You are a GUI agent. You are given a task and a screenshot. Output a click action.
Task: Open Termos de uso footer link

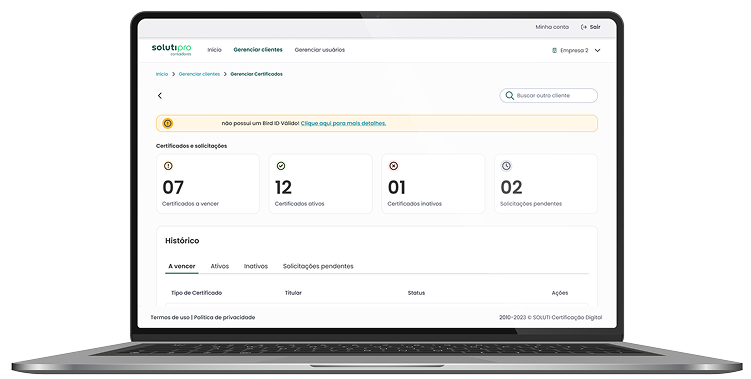pyautogui.click(x=170, y=318)
